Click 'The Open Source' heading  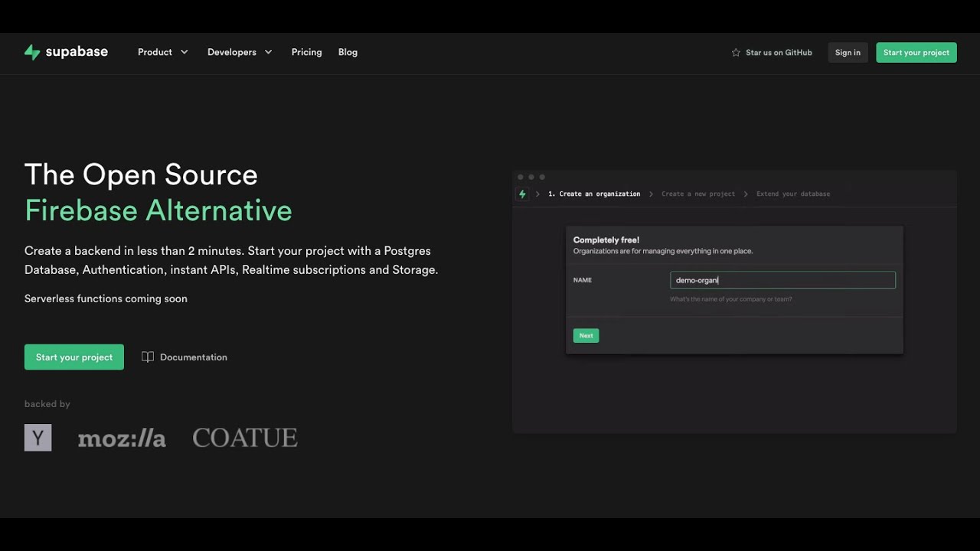click(141, 174)
